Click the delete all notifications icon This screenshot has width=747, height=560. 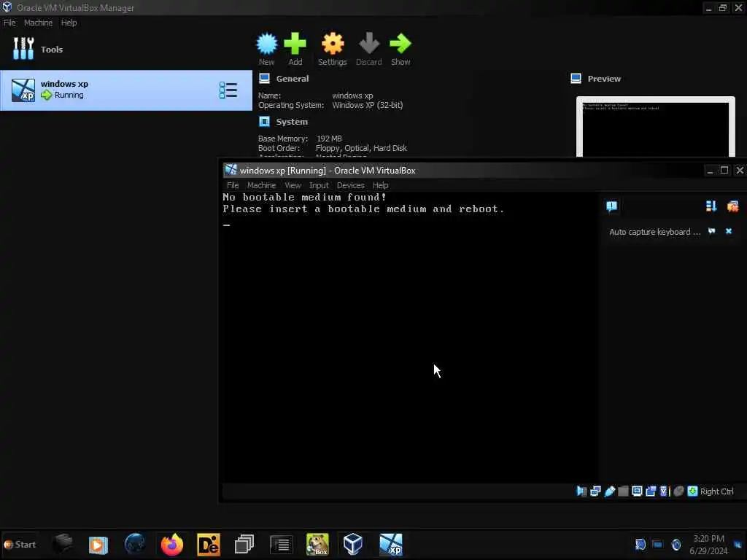pyautogui.click(x=732, y=206)
